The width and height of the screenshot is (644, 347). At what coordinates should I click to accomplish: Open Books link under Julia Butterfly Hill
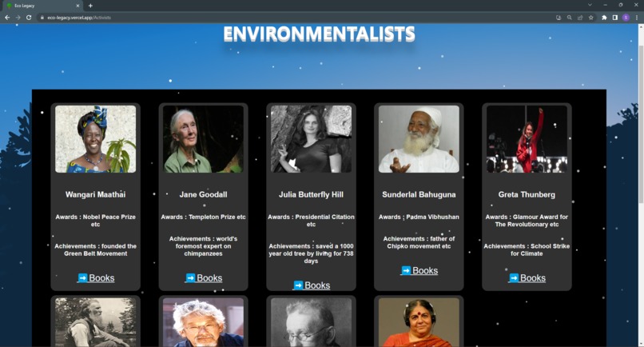[x=312, y=285]
